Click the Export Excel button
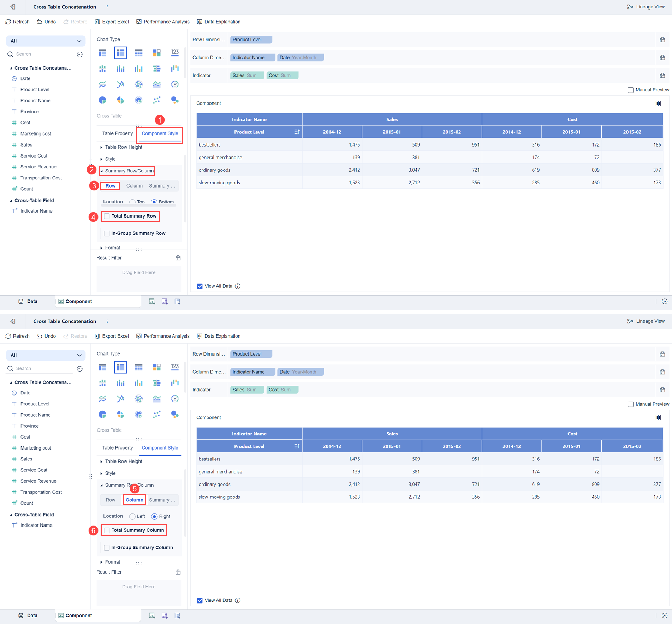Image resolution: width=672 pixels, height=624 pixels. click(112, 22)
